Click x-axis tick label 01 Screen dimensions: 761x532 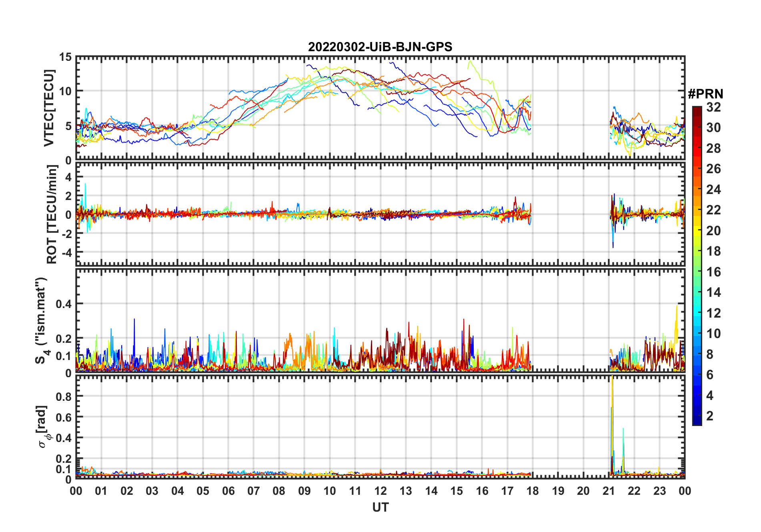101,491
